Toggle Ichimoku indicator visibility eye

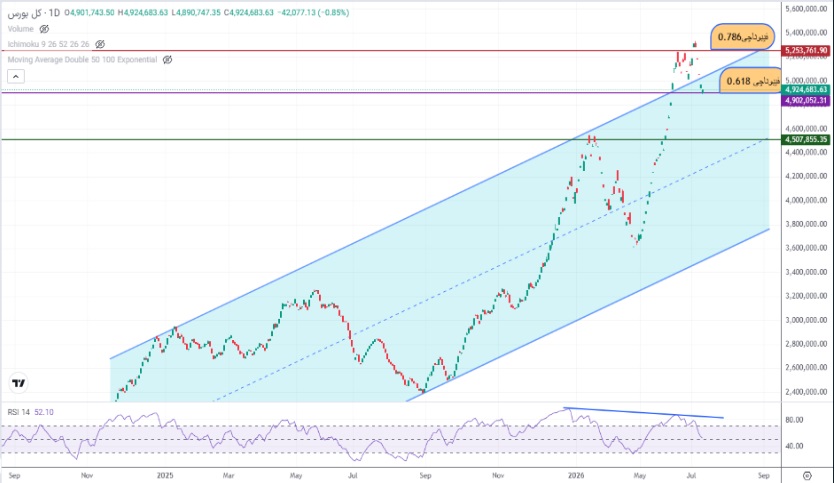[x=100, y=44]
